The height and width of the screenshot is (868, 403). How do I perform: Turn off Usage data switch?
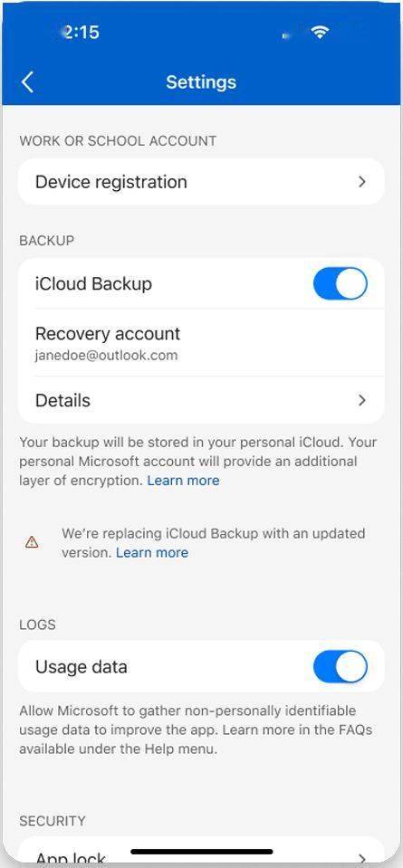pos(340,666)
